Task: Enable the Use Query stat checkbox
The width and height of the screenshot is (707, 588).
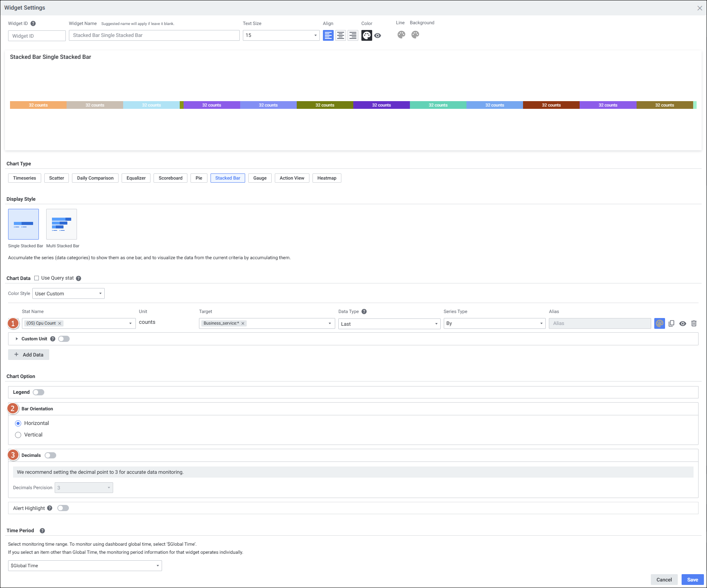Action: (37, 278)
